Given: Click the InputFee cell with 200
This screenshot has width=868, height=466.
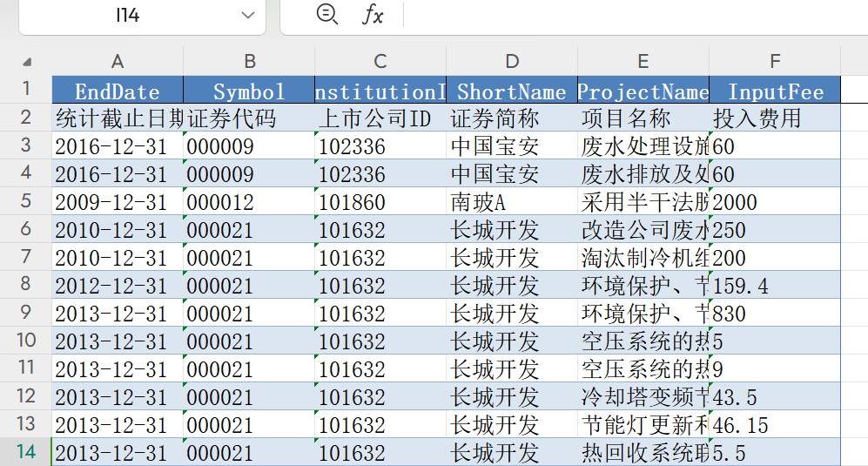Looking at the screenshot, I should click(775, 257).
